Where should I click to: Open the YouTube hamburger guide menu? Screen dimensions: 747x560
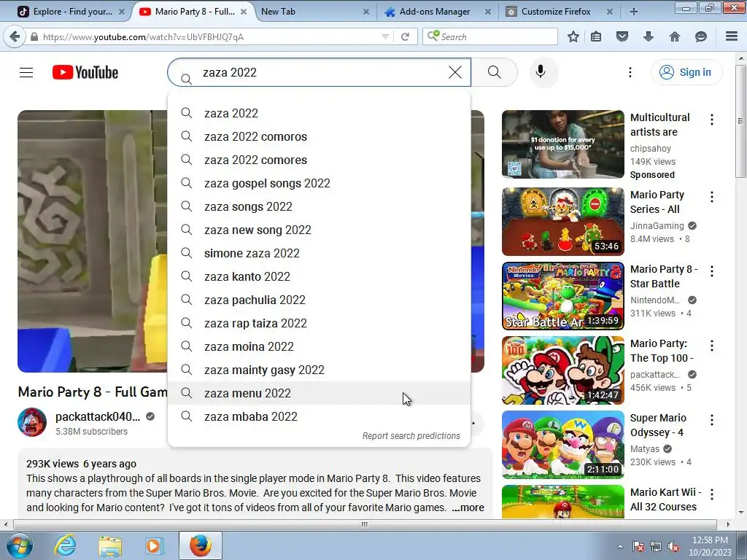pyautogui.click(x=26, y=72)
